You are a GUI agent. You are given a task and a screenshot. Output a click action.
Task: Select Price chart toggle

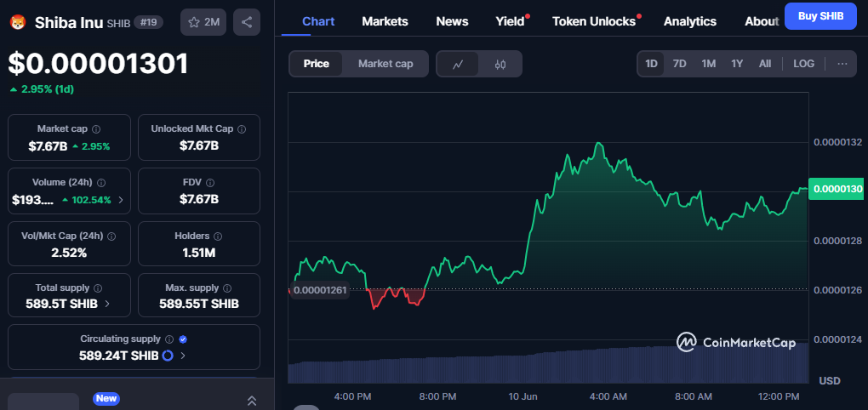316,64
